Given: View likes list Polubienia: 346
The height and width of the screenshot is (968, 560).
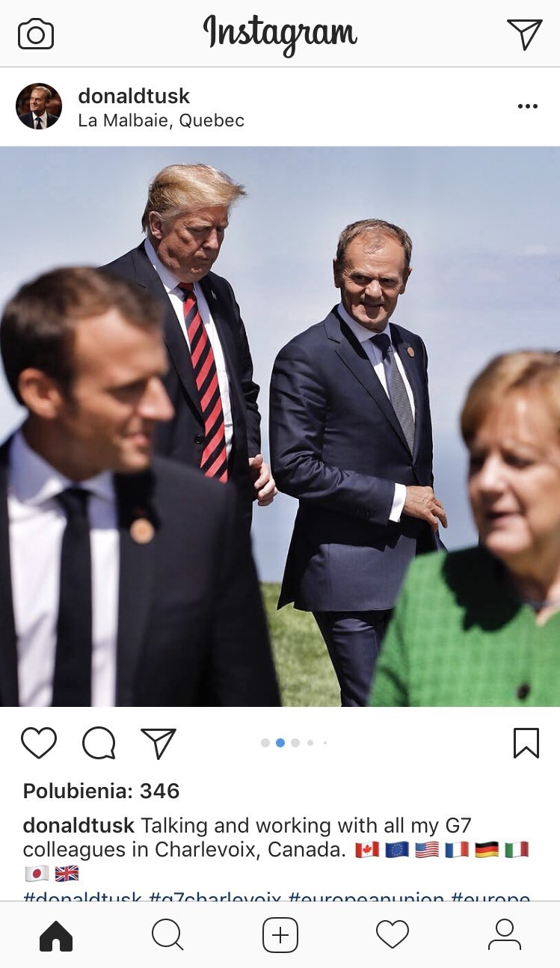Looking at the screenshot, I should click(x=102, y=791).
